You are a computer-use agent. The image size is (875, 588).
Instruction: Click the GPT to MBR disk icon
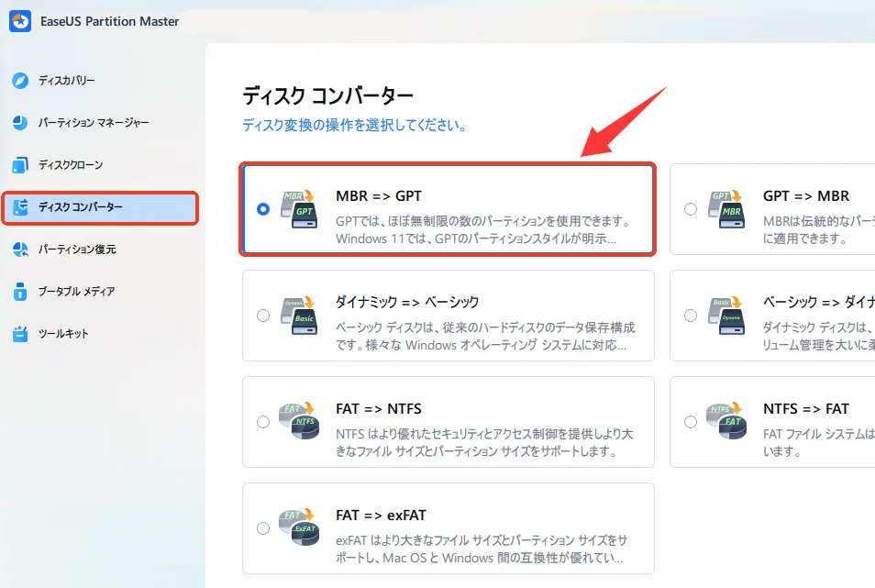click(726, 209)
